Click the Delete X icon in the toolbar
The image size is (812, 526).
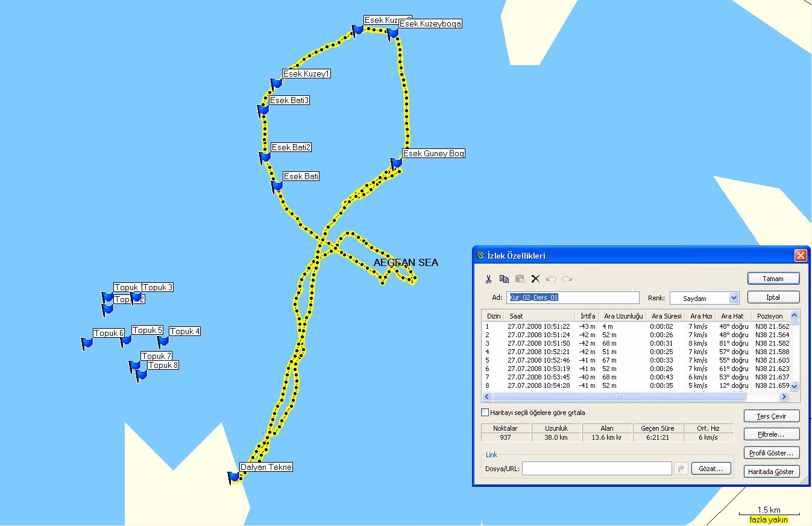coord(535,279)
